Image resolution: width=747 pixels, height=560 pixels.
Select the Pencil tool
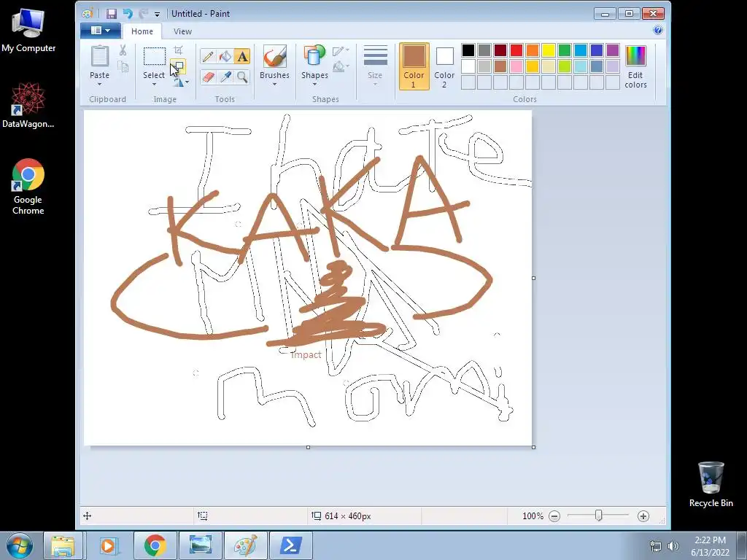click(208, 57)
